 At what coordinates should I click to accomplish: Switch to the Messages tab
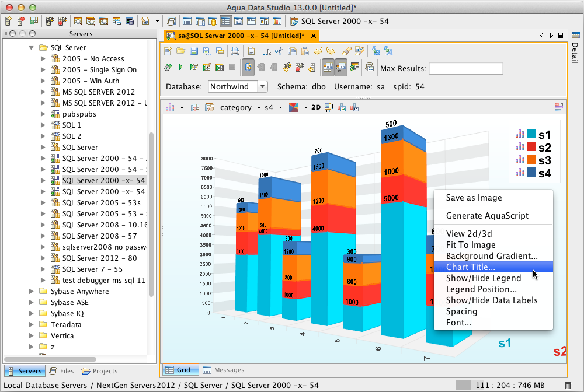tap(224, 370)
